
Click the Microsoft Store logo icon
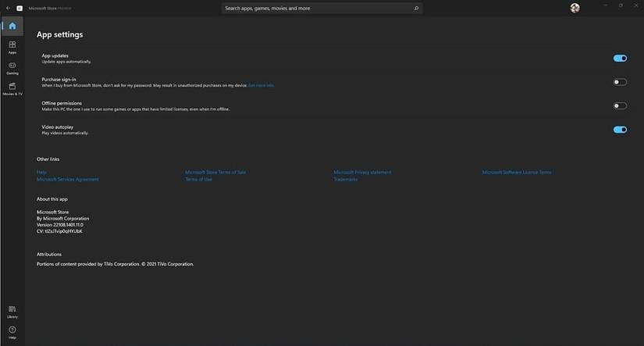tap(20, 9)
